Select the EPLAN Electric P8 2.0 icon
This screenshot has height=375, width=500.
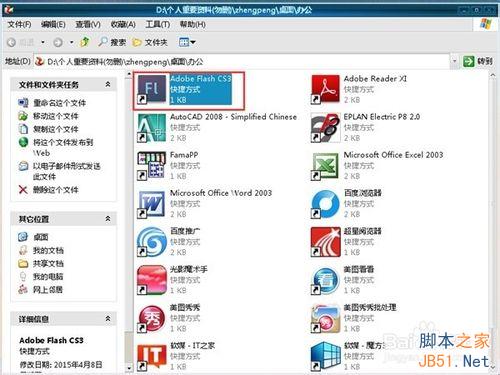point(325,128)
